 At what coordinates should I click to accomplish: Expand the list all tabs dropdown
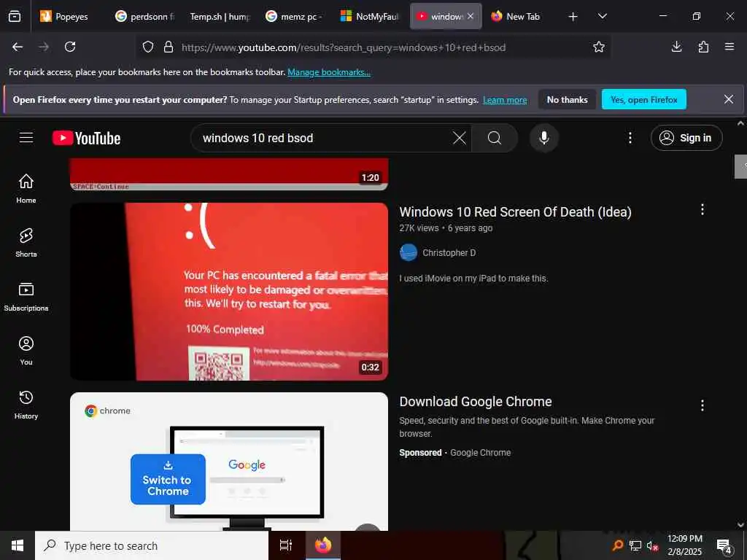603,16
